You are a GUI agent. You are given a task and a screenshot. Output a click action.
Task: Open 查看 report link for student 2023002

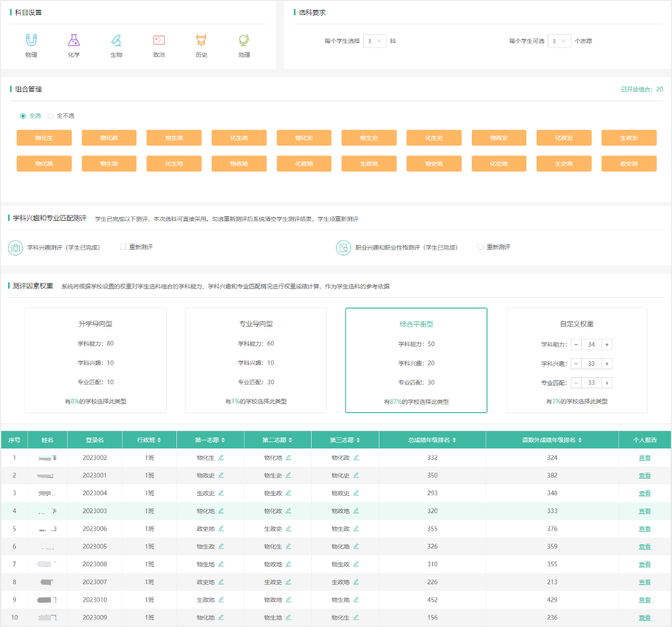tap(644, 458)
